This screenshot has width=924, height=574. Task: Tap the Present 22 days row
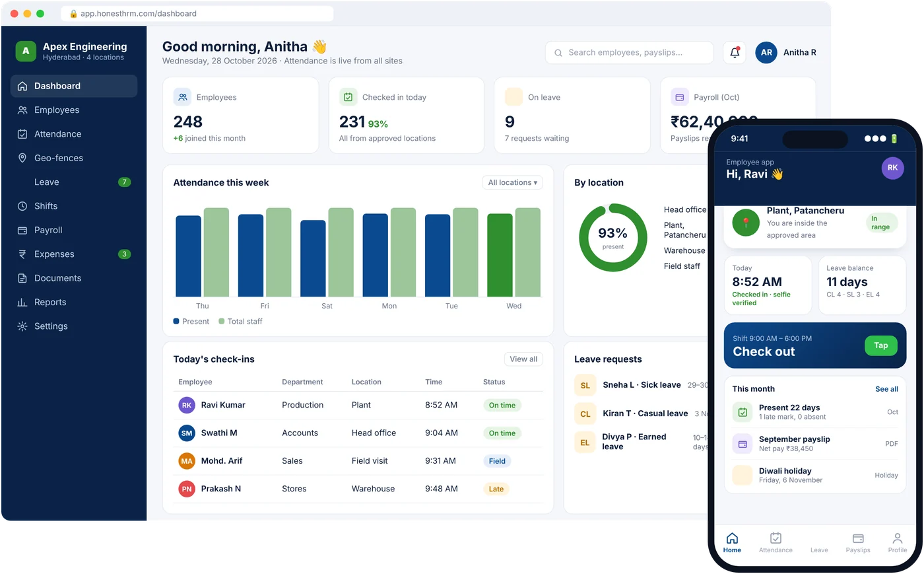click(x=815, y=412)
